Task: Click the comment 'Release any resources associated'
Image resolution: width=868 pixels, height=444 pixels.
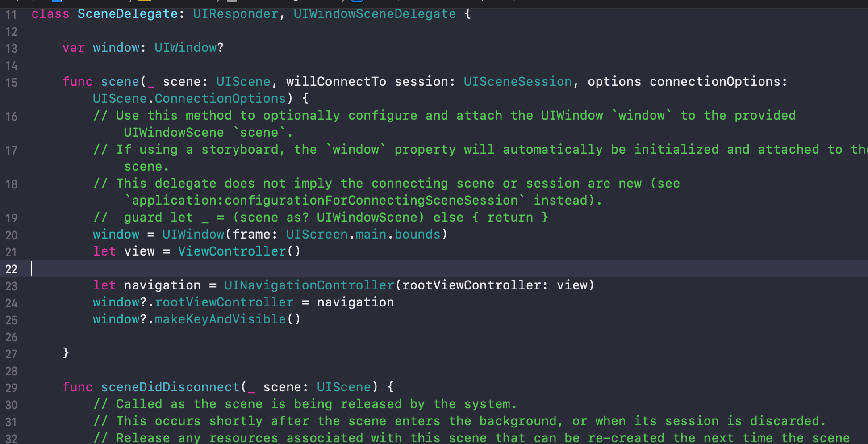Action: (472, 438)
